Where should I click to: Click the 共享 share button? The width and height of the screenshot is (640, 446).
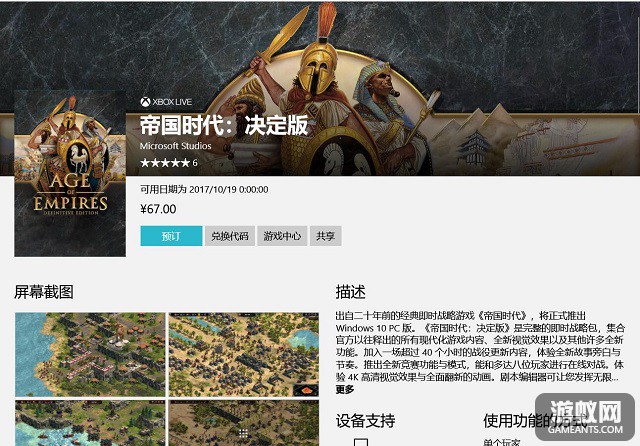(x=326, y=236)
